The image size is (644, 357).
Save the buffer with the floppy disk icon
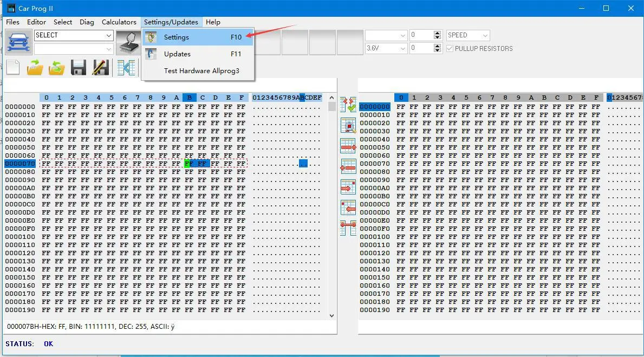pos(77,67)
